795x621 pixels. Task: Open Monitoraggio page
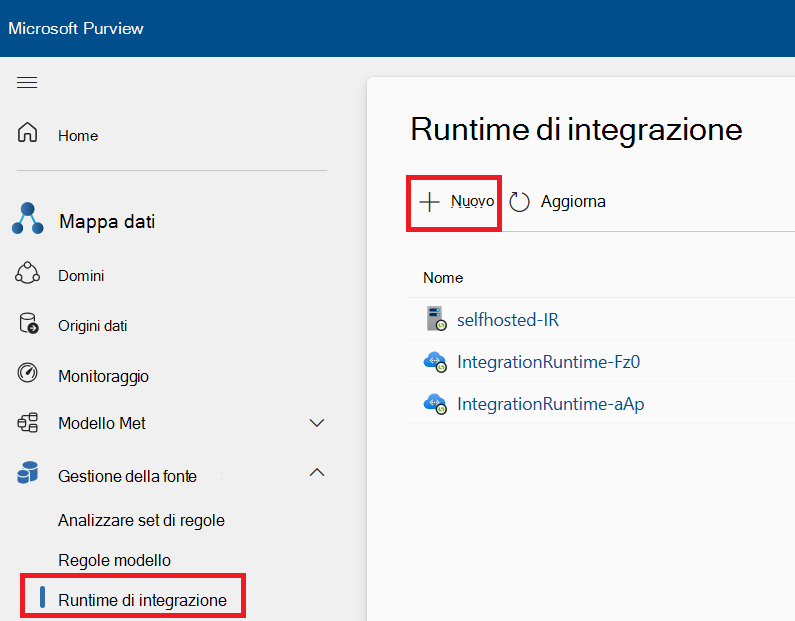(103, 376)
